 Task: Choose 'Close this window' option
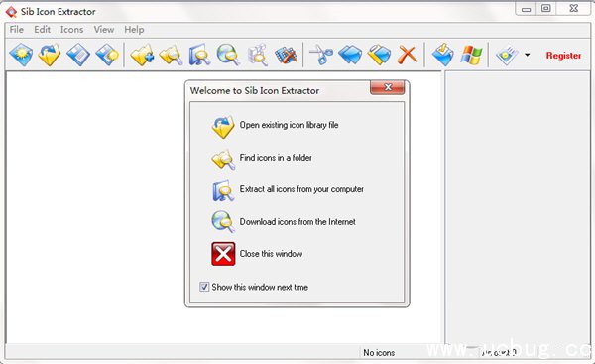pyautogui.click(x=271, y=254)
